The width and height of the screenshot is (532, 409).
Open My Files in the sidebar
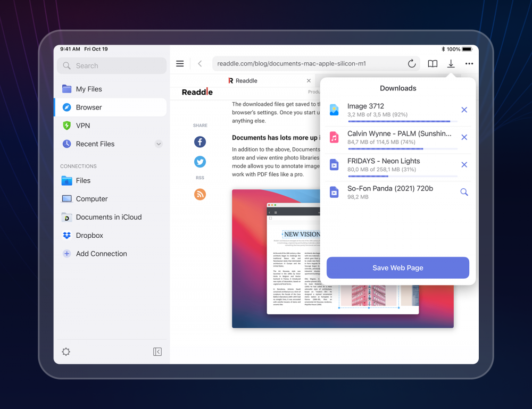coord(111,89)
